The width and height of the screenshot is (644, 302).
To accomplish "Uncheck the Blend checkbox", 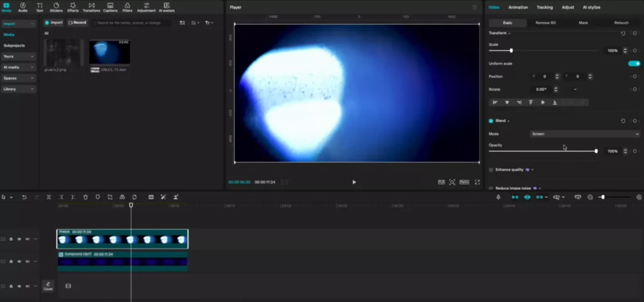I will [491, 121].
